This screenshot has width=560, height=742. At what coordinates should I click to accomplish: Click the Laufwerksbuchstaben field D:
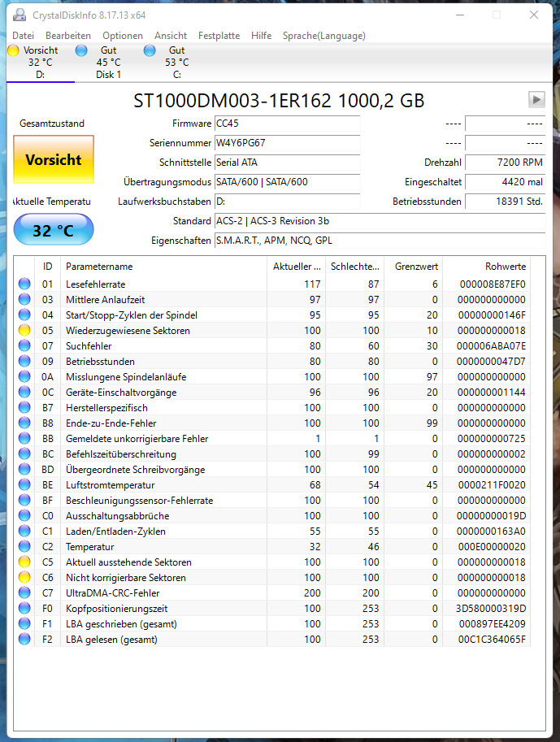pos(288,201)
